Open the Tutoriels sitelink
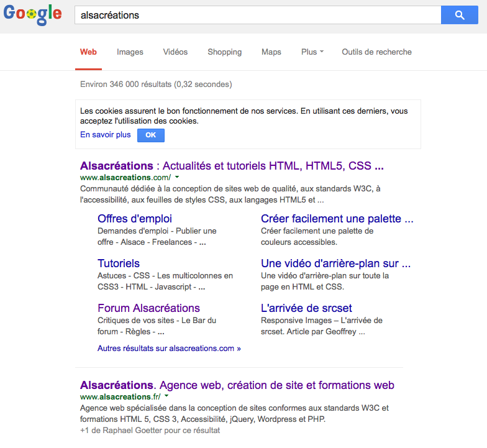Viewport: 487px width, 448px height. pyautogui.click(x=118, y=263)
